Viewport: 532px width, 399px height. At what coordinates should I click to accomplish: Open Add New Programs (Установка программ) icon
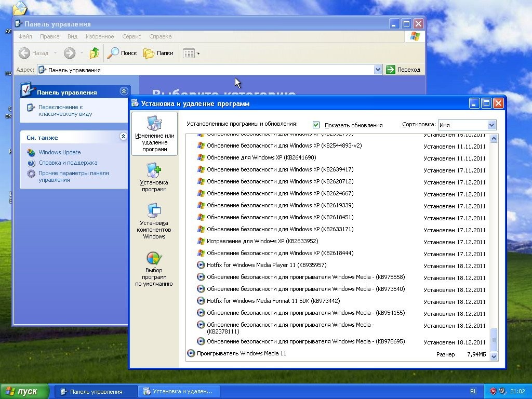point(154,178)
